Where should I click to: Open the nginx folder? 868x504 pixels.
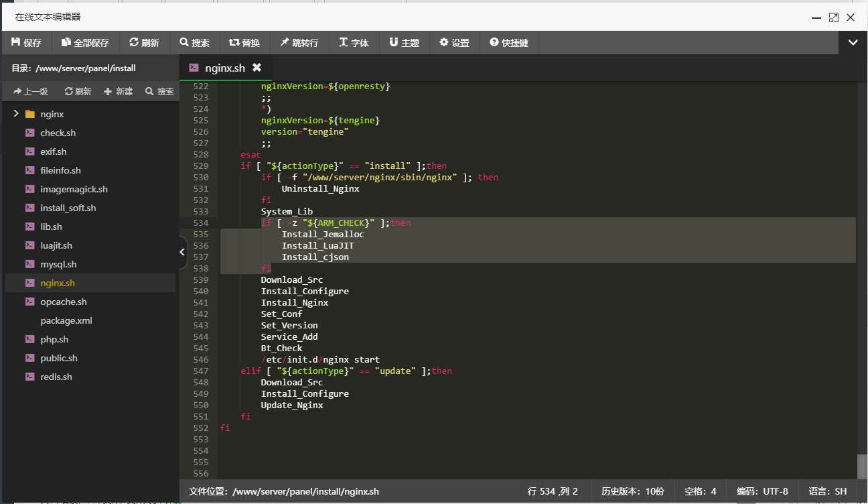click(x=52, y=114)
